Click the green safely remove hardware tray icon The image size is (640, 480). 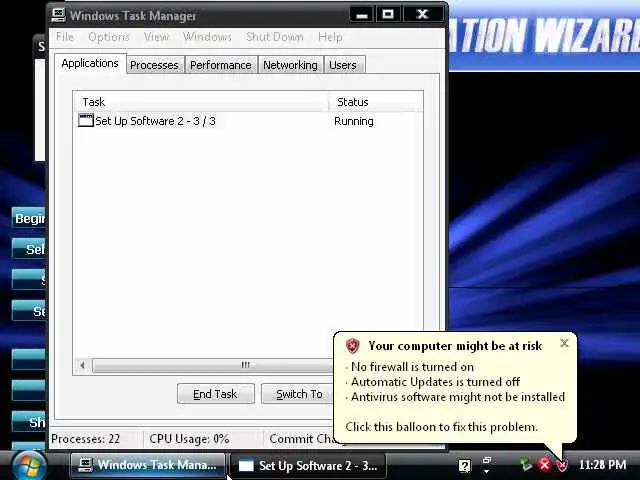pyautogui.click(x=526, y=464)
